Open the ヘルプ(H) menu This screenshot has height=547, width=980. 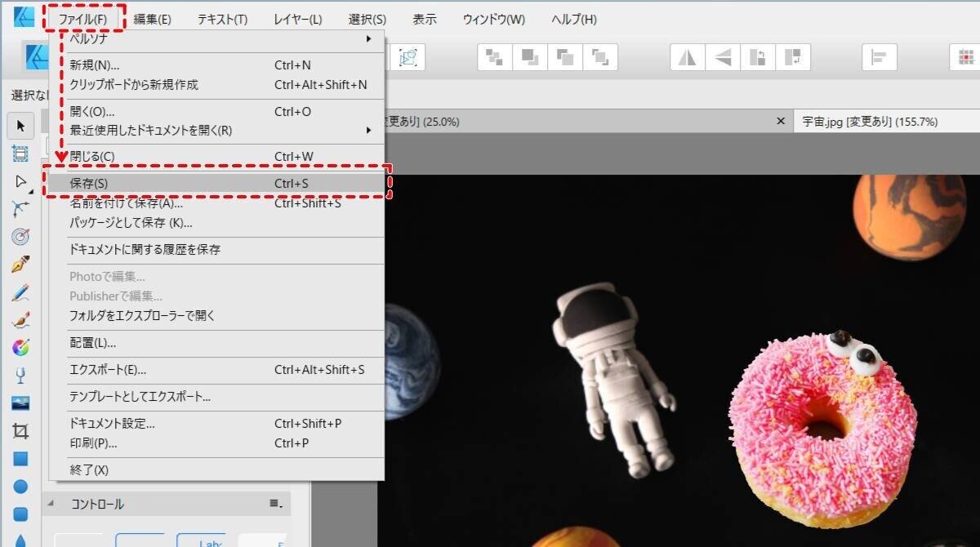574,19
